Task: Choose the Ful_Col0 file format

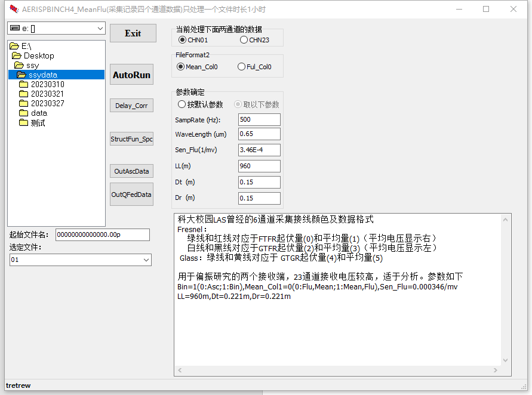Action: tap(241, 67)
